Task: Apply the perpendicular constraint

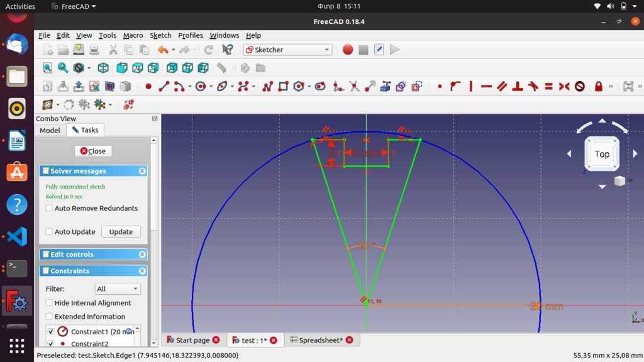Action: point(518,87)
